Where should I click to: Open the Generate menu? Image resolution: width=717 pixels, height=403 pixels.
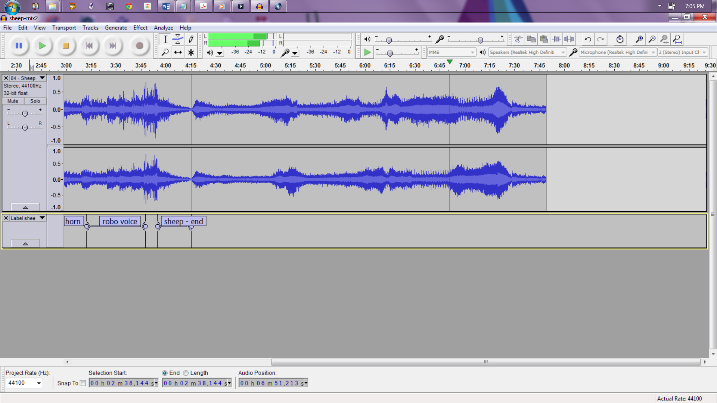[x=116, y=28]
